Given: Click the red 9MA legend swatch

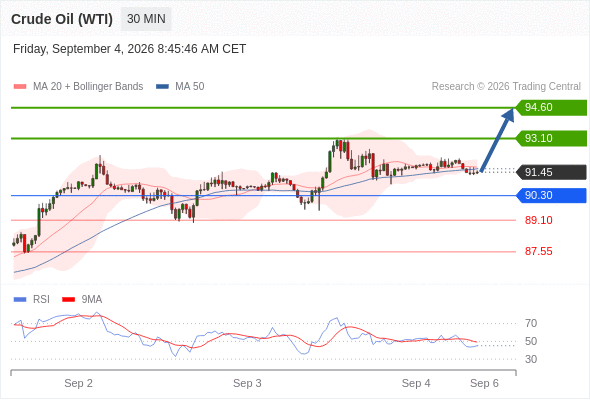Looking at the screenshot, I should [x=68, y=300].
